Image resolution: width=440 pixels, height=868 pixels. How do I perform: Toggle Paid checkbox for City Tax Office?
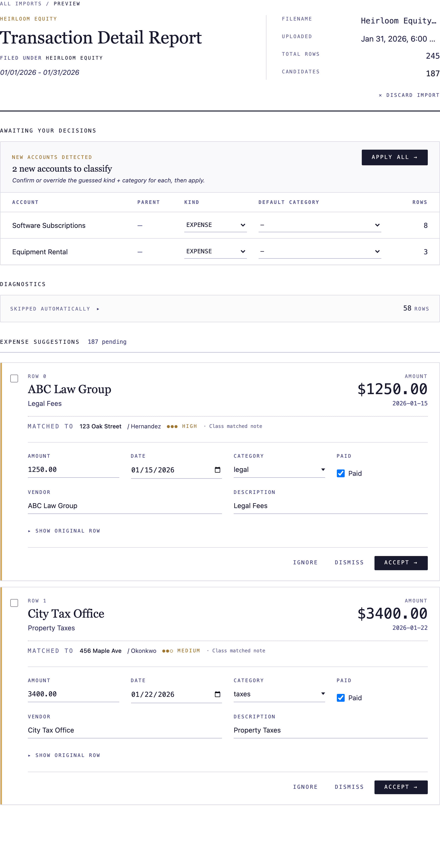coord(341,698)
